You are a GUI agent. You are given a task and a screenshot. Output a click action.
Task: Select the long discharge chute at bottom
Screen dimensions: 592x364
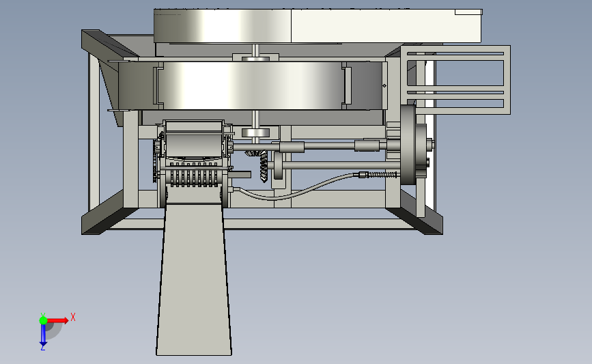194,279
